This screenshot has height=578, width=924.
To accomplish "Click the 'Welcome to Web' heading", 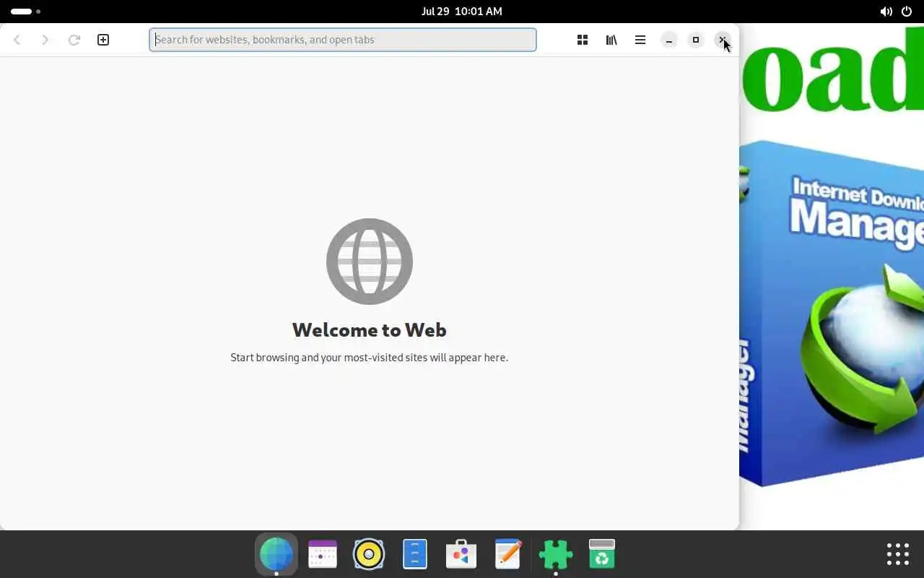I will coord(370,330).
